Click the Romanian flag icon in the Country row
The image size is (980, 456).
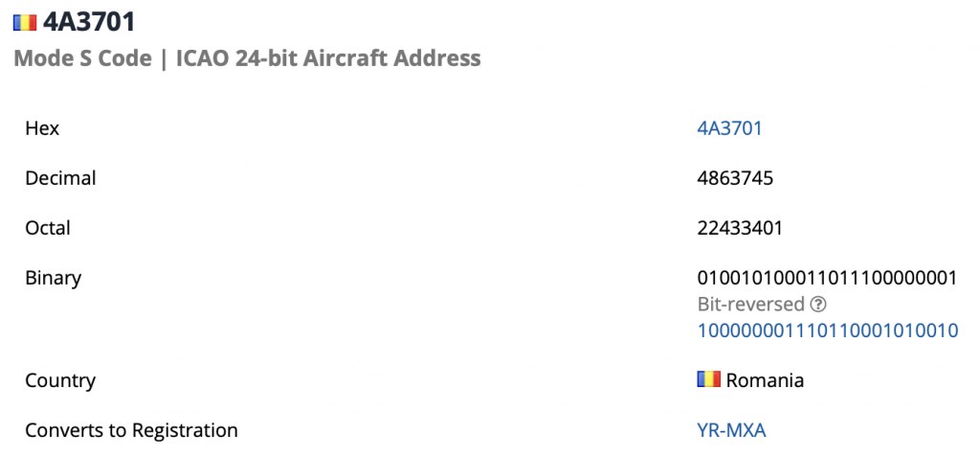pos(709,379)
